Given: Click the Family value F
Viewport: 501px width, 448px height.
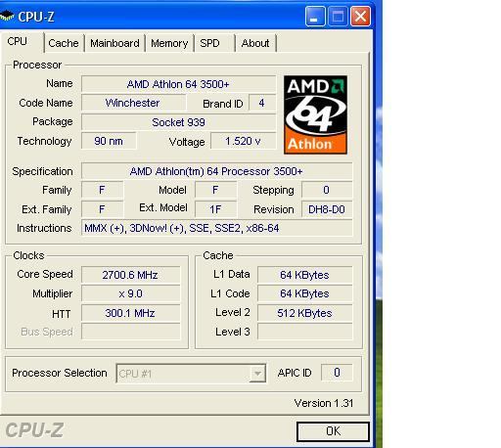Looking at the screenshot, I should (102, 190).
